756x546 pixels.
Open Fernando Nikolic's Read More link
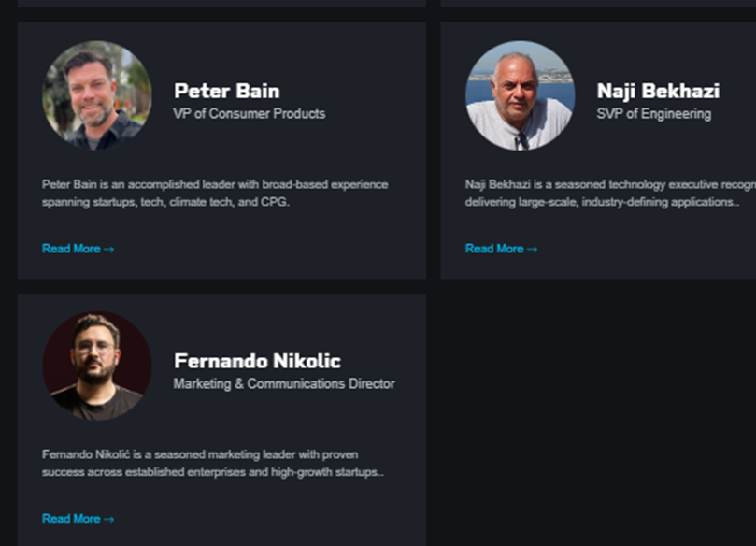click(71, 519)
